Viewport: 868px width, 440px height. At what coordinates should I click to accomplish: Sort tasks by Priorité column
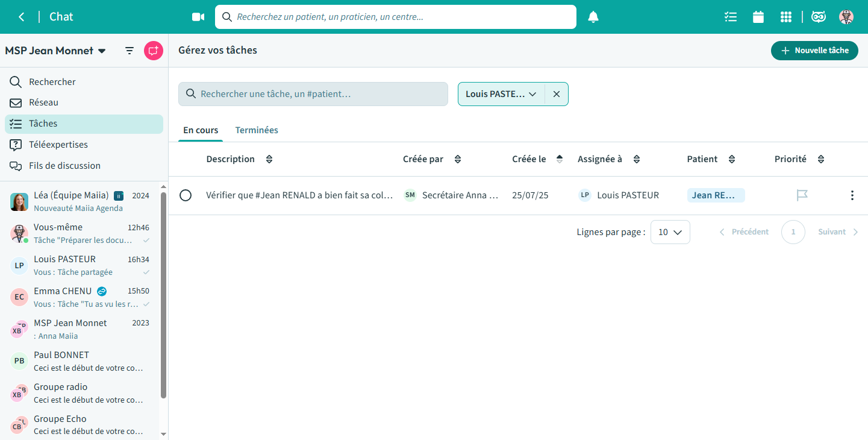click(x=820, y=159)
